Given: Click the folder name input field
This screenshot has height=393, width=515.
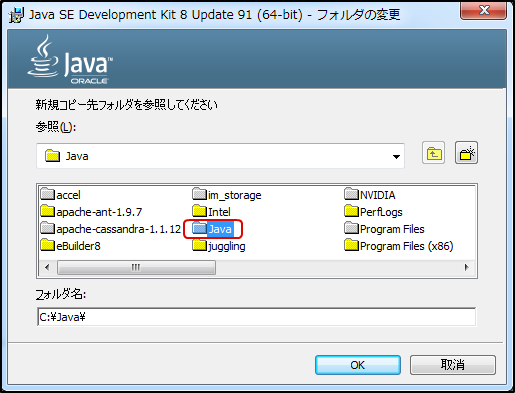Looking at the screenshot, I should (x=256, y=317).
